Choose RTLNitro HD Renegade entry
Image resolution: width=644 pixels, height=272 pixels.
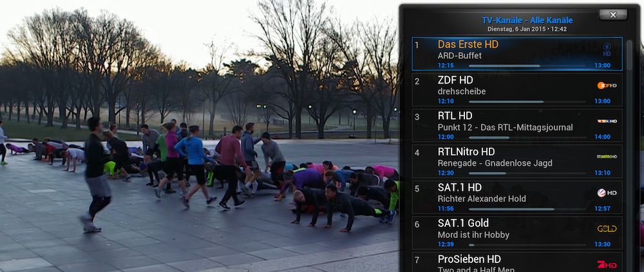517,161
